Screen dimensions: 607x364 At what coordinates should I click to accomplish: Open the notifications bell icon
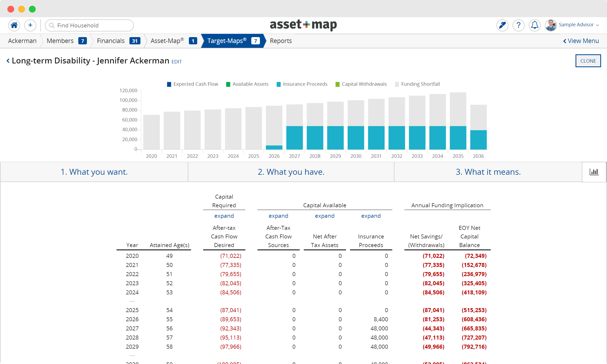pos(534,25)
